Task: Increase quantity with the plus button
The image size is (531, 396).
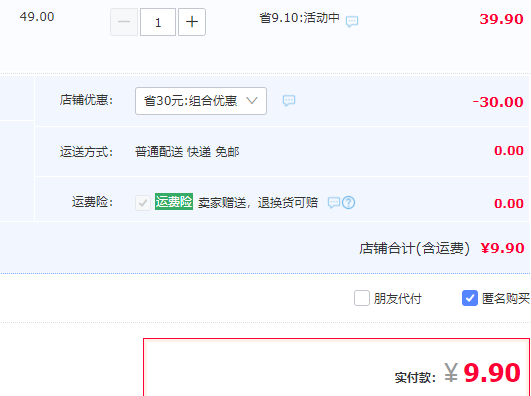Action: pos(192,22)
